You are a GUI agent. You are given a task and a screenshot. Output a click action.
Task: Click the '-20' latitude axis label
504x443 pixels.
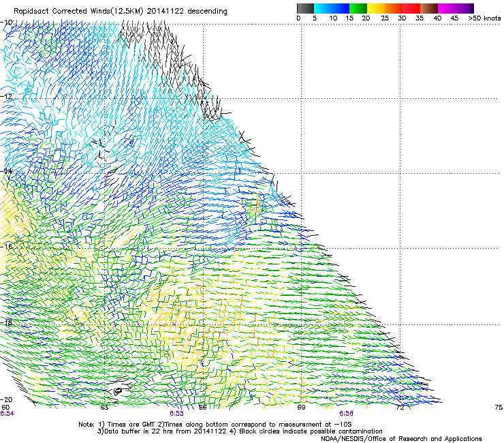[x=7, y=399]
